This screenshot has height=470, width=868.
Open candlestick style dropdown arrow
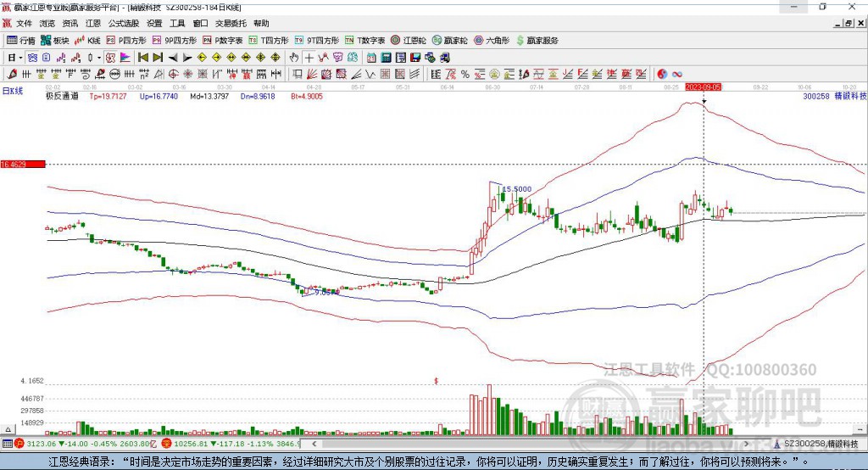98,58
